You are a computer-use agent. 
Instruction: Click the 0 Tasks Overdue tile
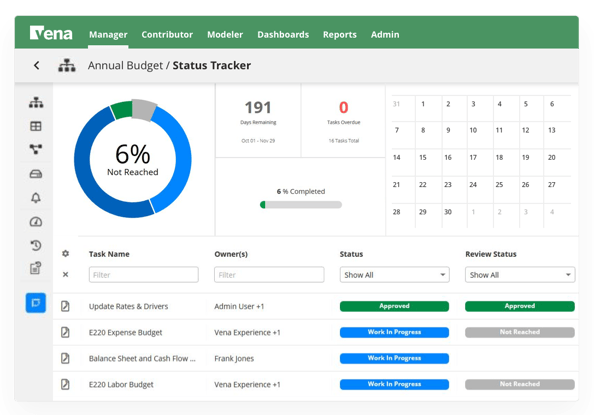pos(344,121)
